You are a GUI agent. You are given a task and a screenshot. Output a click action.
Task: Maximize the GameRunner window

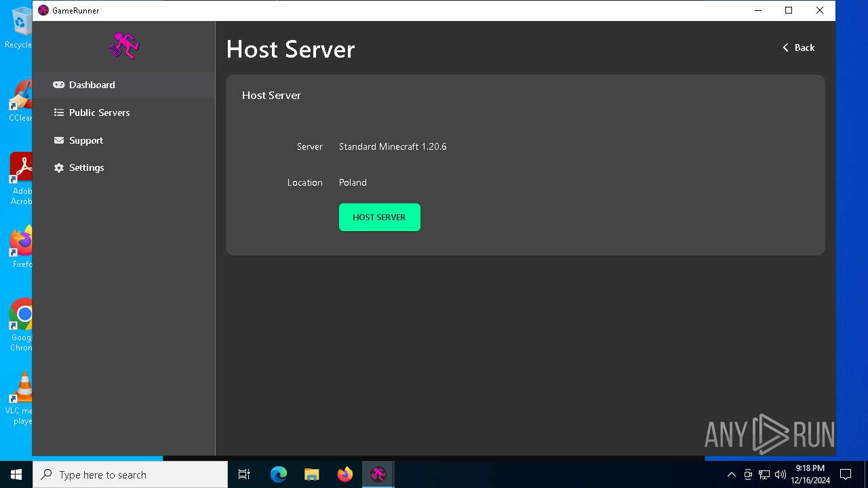click(789, 10)
